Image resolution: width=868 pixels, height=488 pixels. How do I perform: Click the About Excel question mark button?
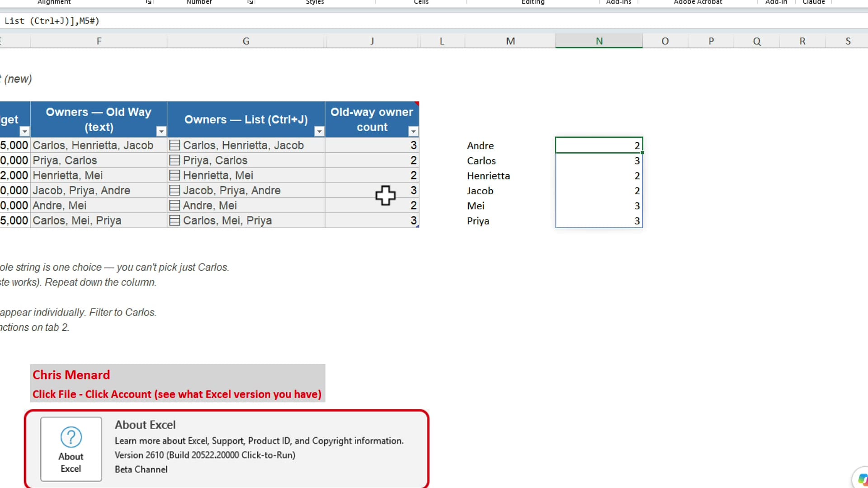[x=71, y=449]
